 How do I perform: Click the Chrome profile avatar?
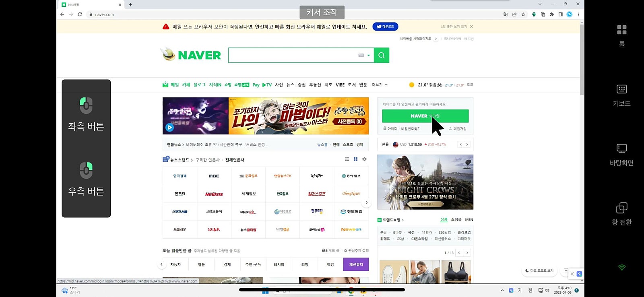click(x=570, y=14)
